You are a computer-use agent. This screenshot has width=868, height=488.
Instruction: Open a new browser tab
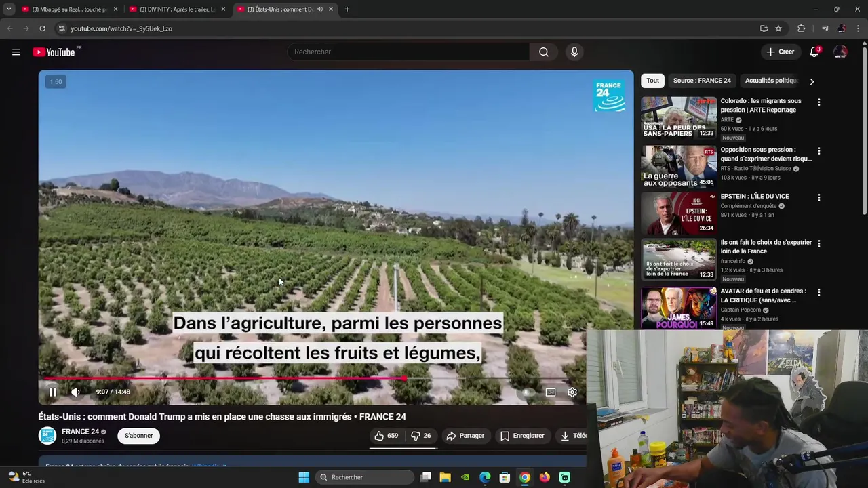click(347, 9)
